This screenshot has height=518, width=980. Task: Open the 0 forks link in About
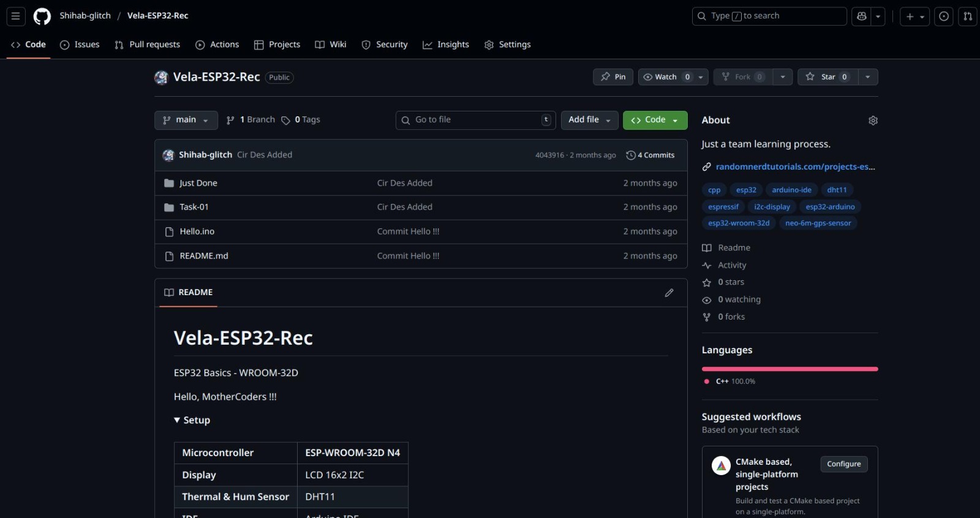pyautogui.click(x=731, y=317)
